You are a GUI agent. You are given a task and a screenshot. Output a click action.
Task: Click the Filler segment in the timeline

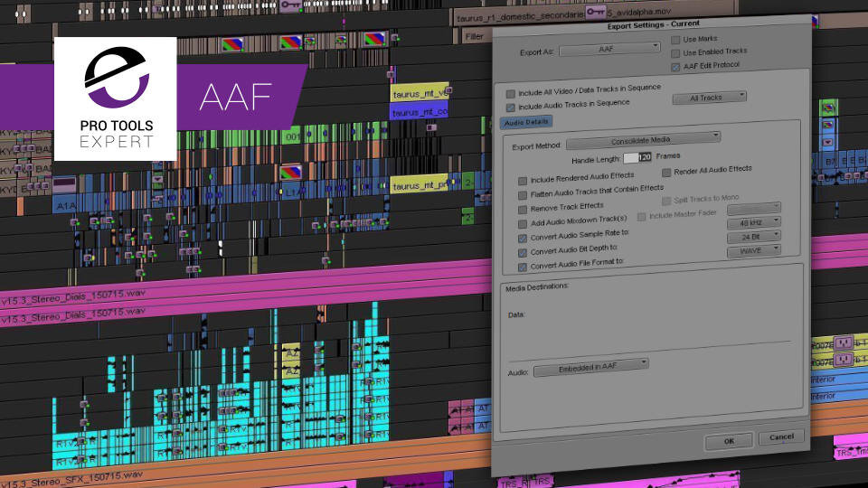click(475, 36)
